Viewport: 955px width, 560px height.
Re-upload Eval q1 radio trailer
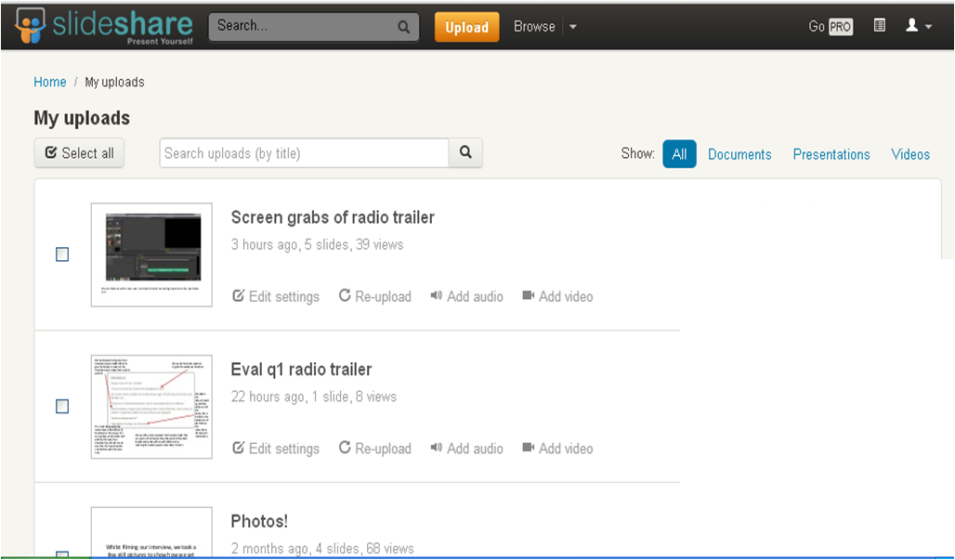point(375,449)
